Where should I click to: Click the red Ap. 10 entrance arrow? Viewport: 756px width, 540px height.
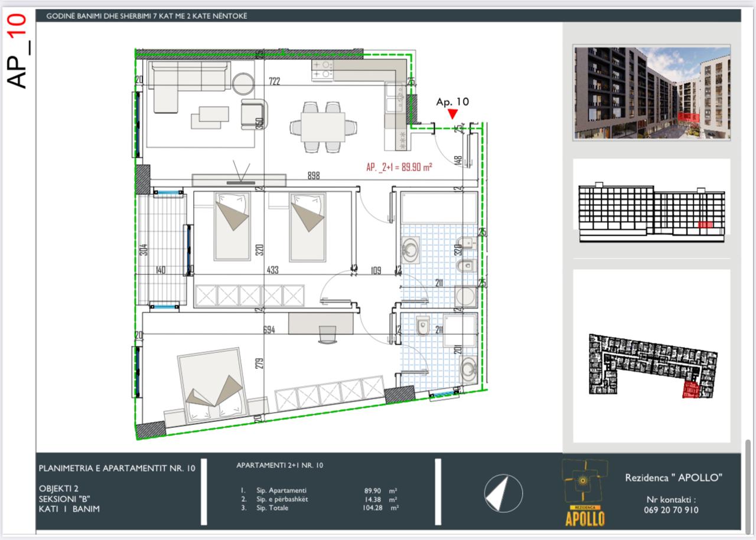click(452, 114)
